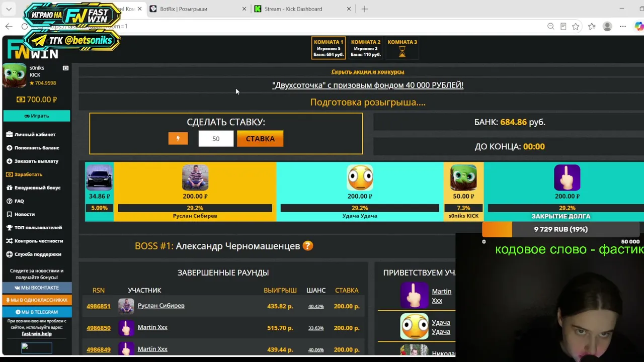Click the ЗАКРЫТИЕ ДОЛГА donation progress bar
Screen dimensions: 644x362
[x=561, y=229]
